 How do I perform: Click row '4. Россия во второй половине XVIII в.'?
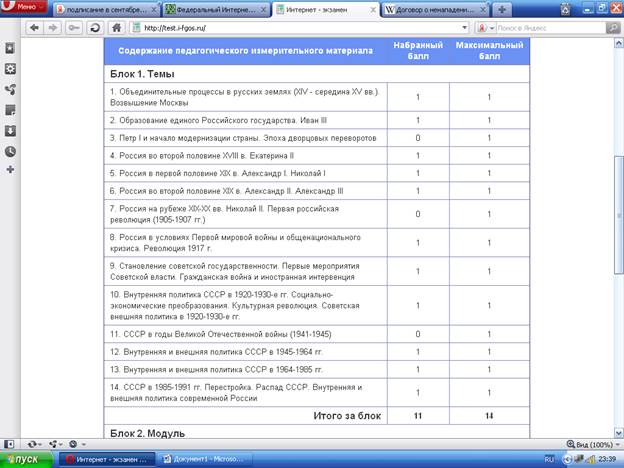click(x=317, y=156)
